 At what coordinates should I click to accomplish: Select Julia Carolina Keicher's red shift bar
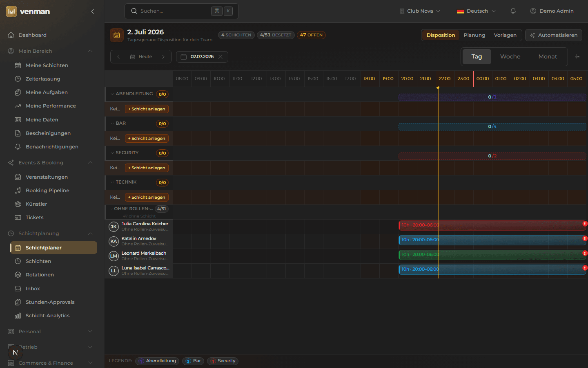pyautogui.click(x=492, y=225)
